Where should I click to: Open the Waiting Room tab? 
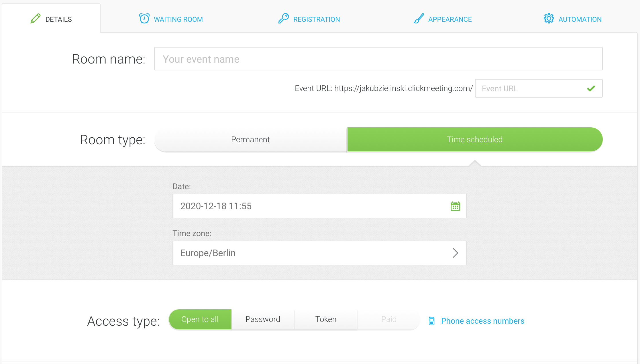171,19
